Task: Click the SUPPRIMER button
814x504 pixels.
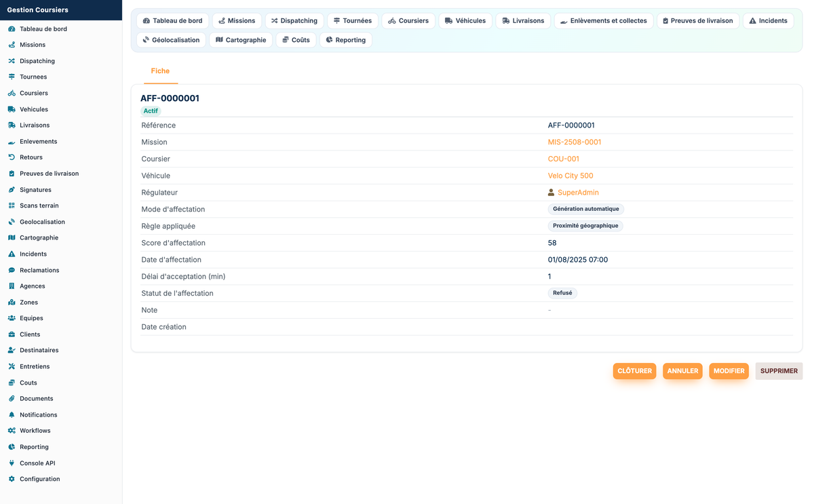Action: tap(779, 371)
